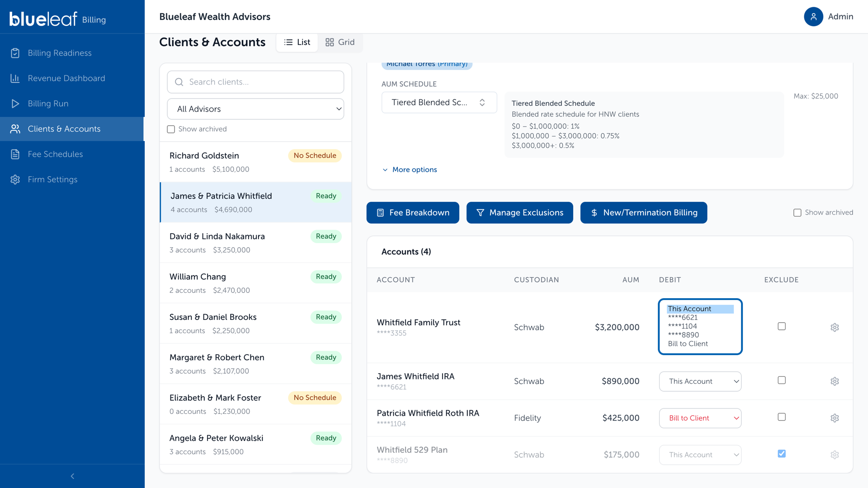Click the Fee Schedules document icon
The image size is (868, 488).
15,154
